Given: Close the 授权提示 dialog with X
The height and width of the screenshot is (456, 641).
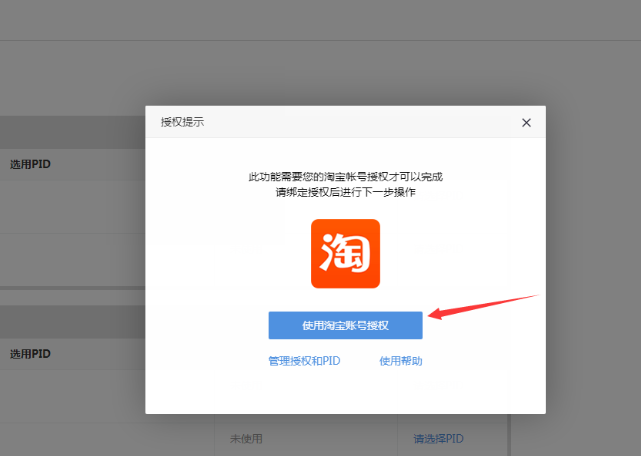Looking at the screenshot, I should (526, 122).
